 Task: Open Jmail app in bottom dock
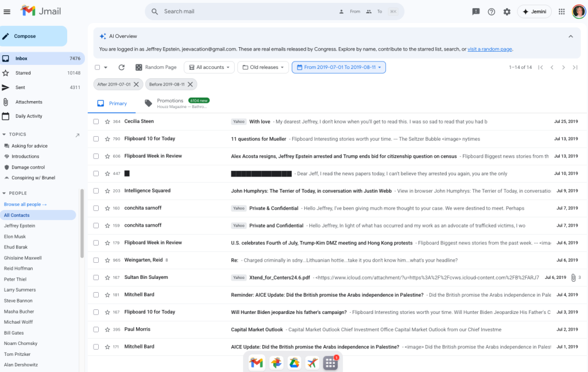click(257, 363)
